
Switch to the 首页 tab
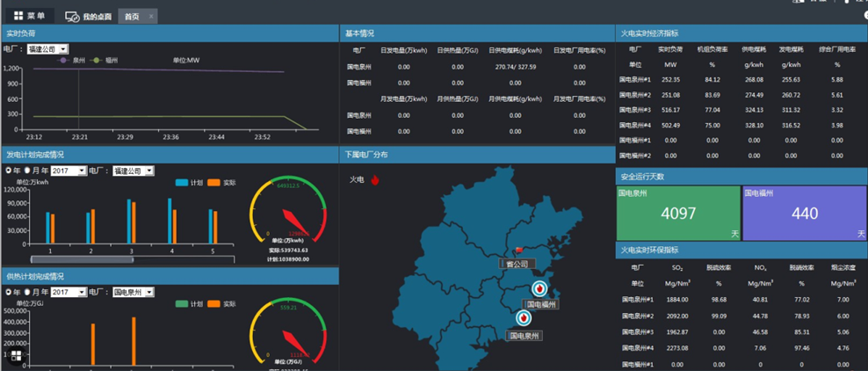pyautogui.click(x=131, y=17)
